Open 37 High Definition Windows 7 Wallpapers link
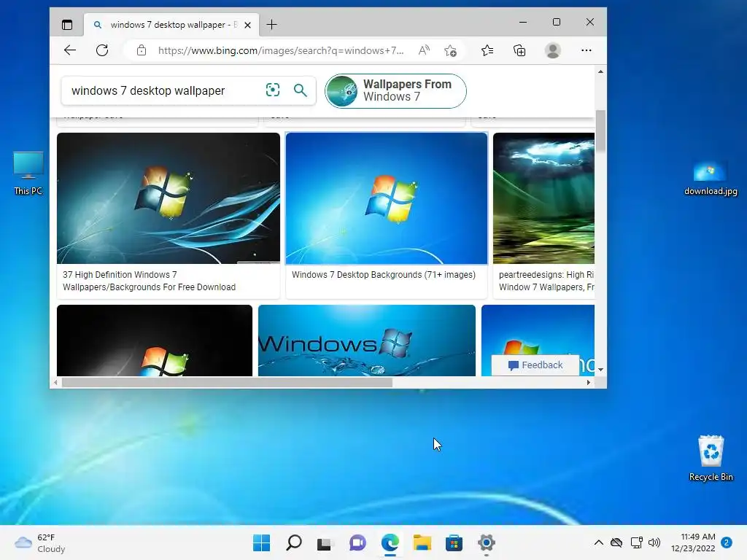 (x=149, y=281)
